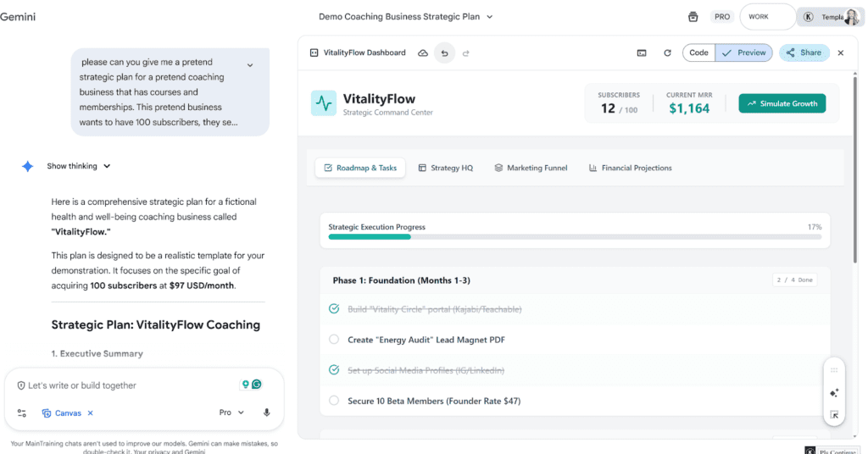Screen dimensions: 868x454
Task: Click the redo arrow in canvas toolbar
Action: (465, 53)
